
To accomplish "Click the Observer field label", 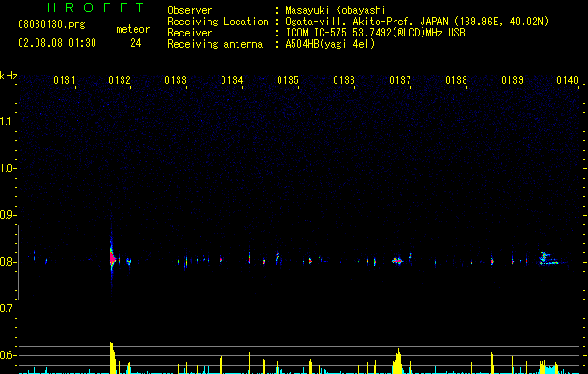I will (x=190, y=10).
